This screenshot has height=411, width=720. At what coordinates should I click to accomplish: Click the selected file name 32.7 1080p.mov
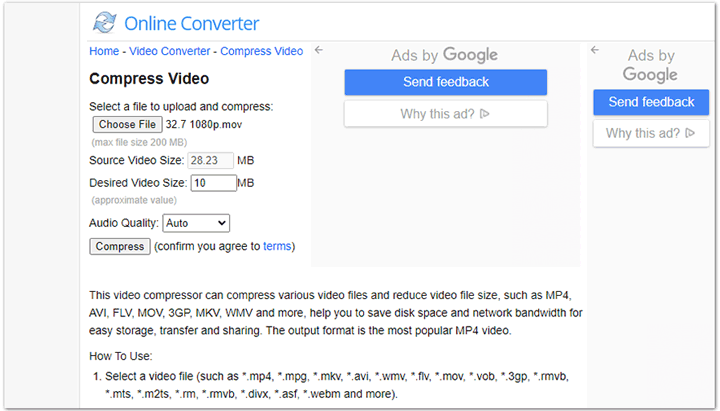point(204,124)
